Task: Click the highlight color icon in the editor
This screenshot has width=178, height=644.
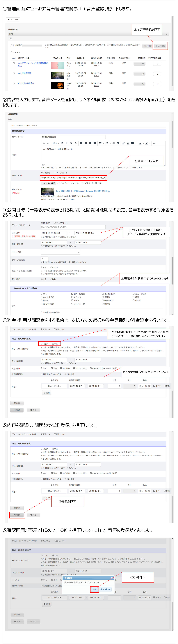Action: [147, 143]
